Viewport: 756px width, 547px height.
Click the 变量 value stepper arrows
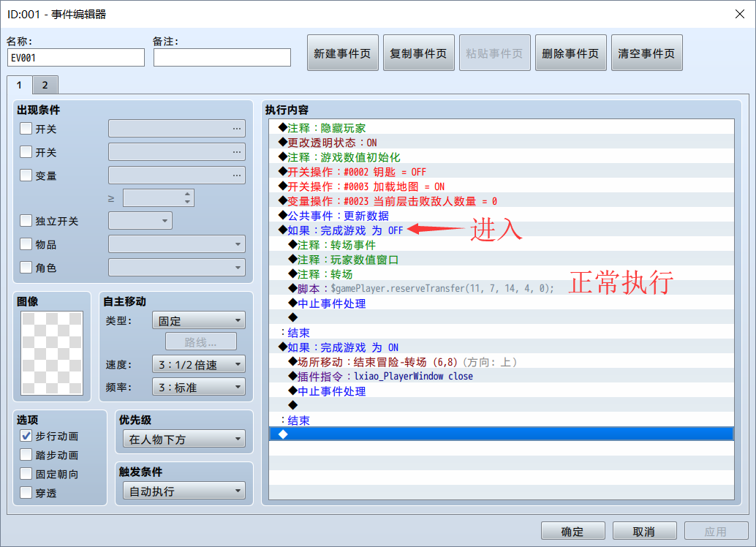(188, 197)
